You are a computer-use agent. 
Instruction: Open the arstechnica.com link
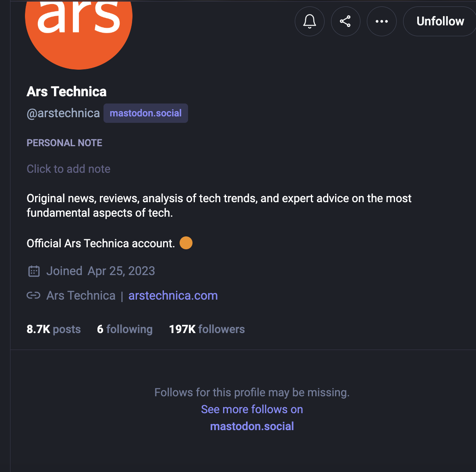(173, 296)
